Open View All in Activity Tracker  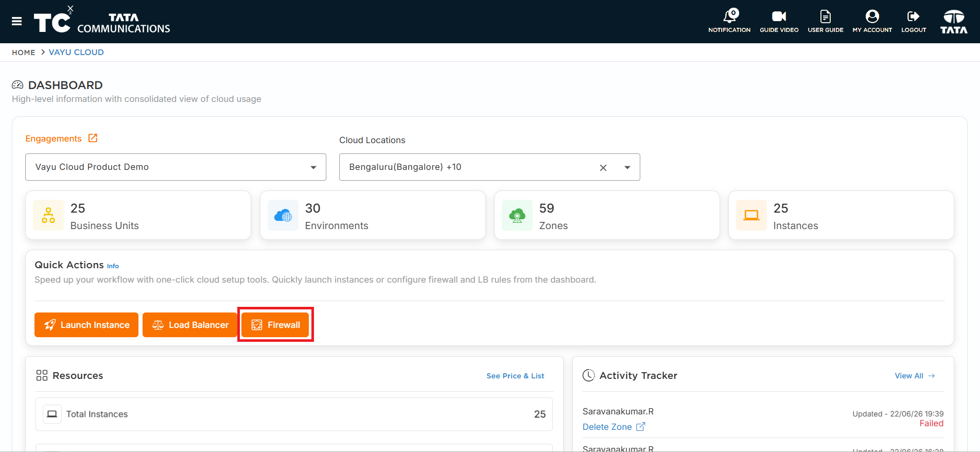coord(915,376)
